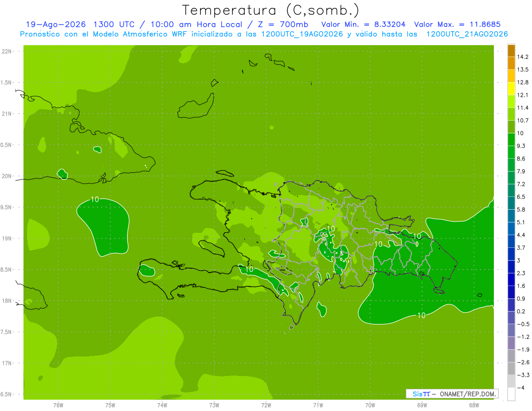Click the "12.8" color scale label
532x411 pixels.
pyautogui.click(x=523, y=82)
